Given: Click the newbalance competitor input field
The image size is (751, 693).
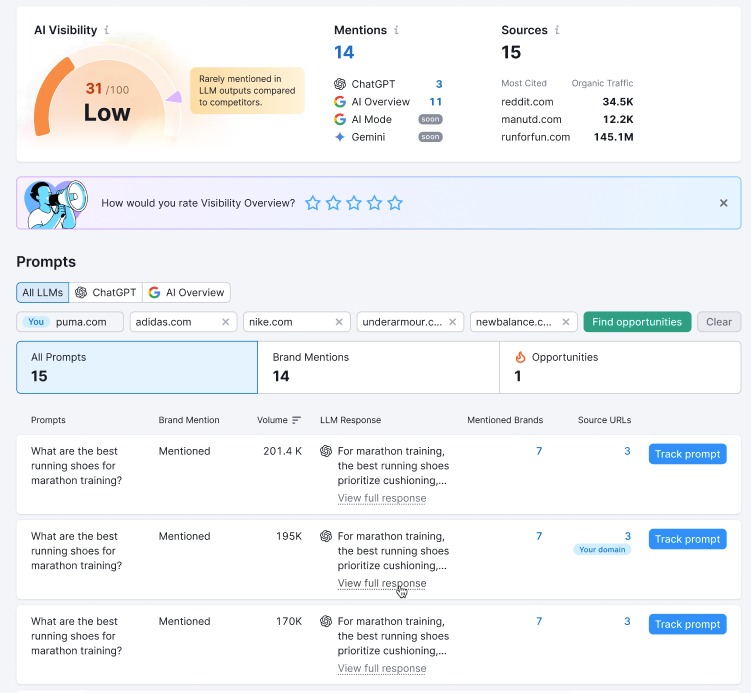Looking at the screenshot, I should coord(514,322).
